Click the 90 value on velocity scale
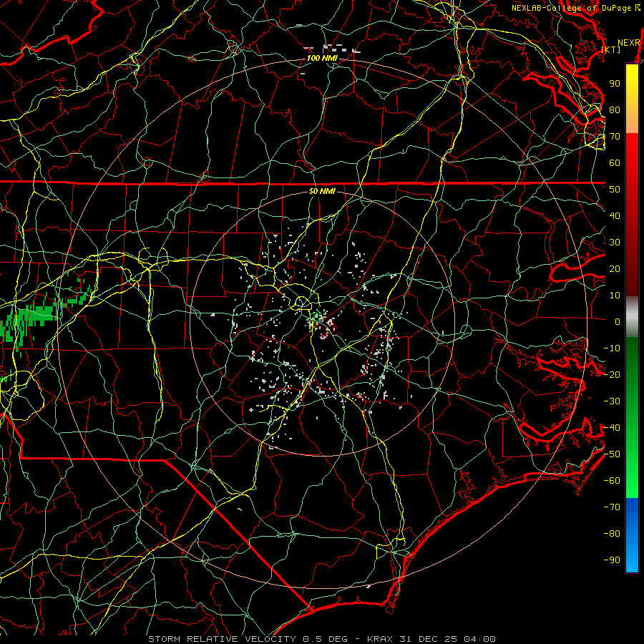 point(615,84)
